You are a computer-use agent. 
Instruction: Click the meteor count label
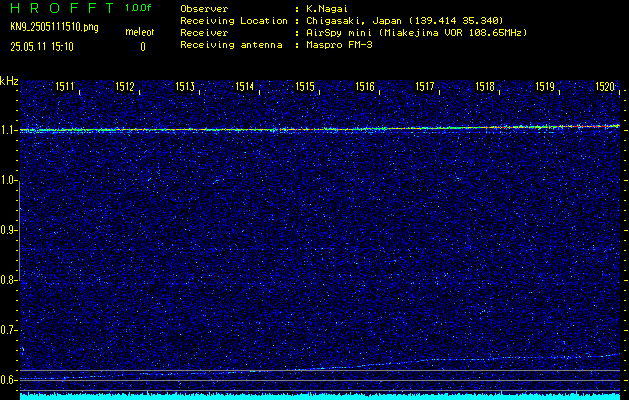140,32
